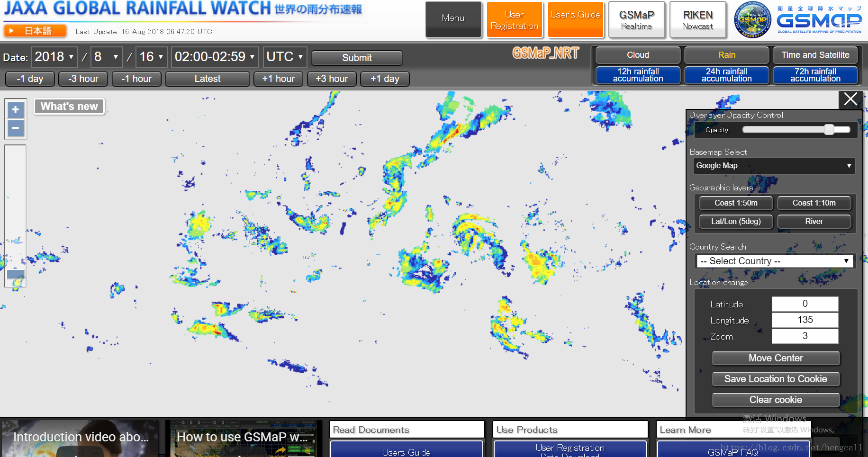
Task: Toggle 72h rainfall accumulation
Action: pyautogui.click(x=815, y=75)
